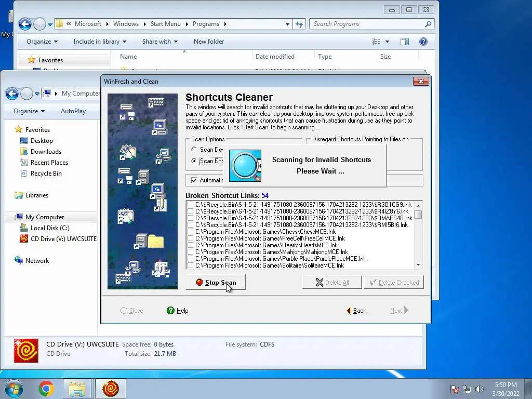The width and height of the screenshot is (532, 399).
Task: Open Include in library menu
Action: click(100, 42)
